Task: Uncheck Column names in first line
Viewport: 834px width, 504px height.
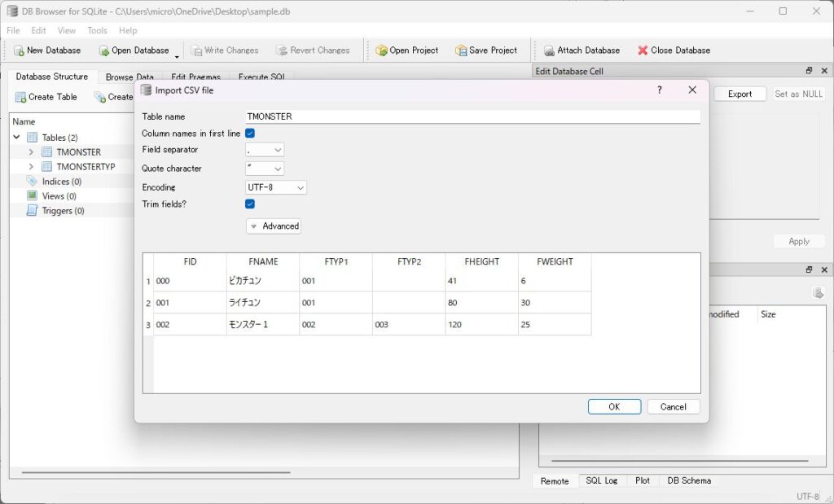Action: [250, 134]
